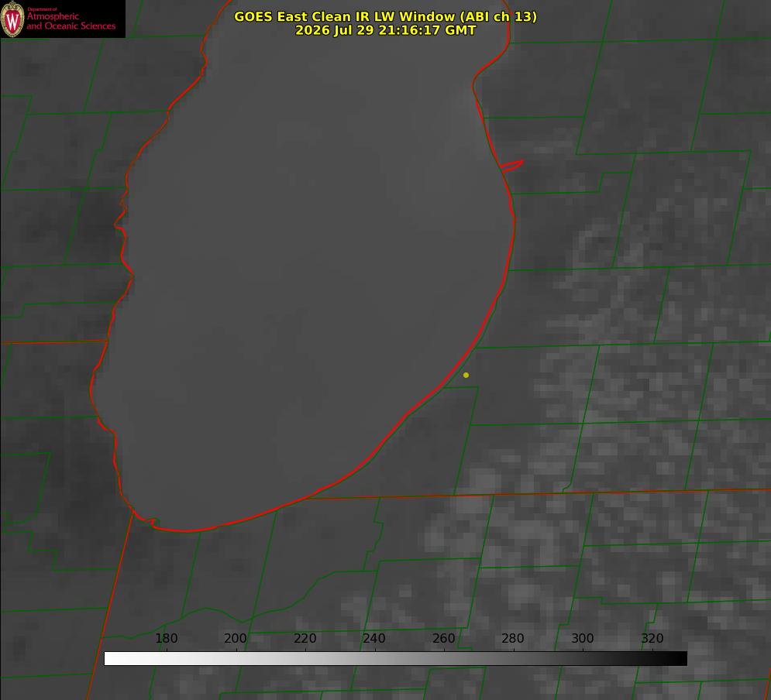Click the black end of the grayscale colorbar
The width and height of the screenshot is (771, 700).
(x=680, y=659)
